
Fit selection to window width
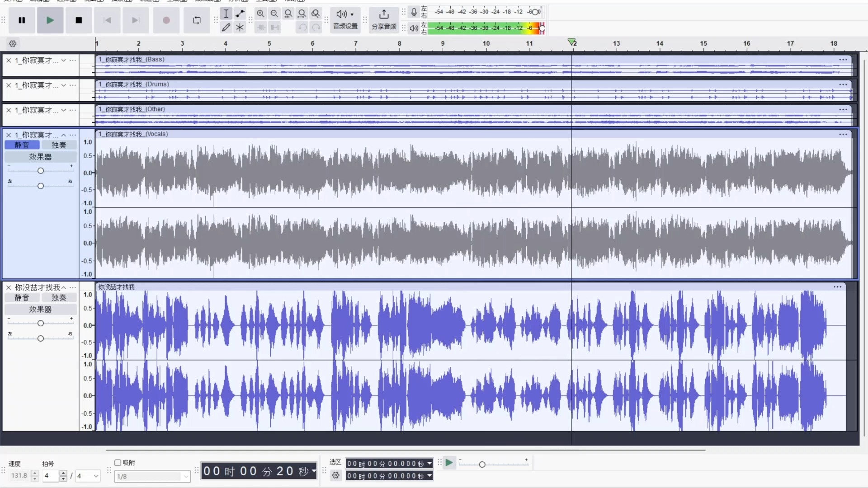click(x=288, y=14)
